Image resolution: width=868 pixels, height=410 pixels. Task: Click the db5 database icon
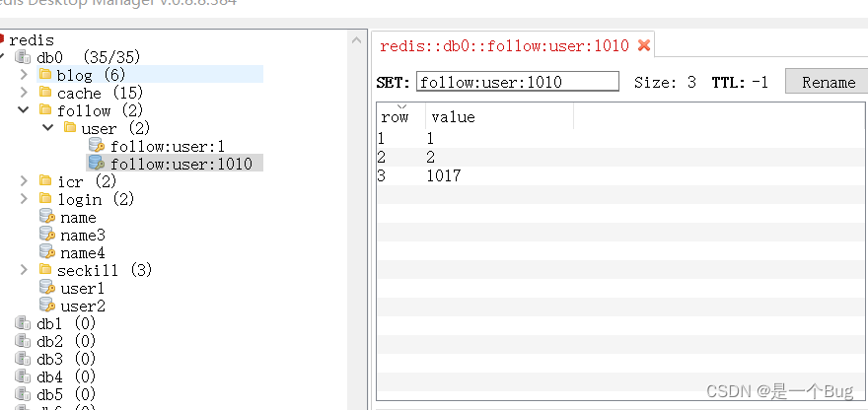coord(23,394)
